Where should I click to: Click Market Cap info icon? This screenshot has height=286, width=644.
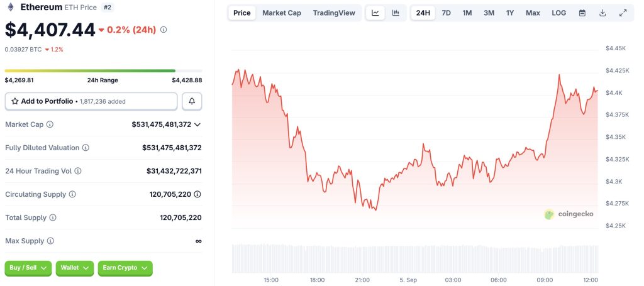[50, 124]
